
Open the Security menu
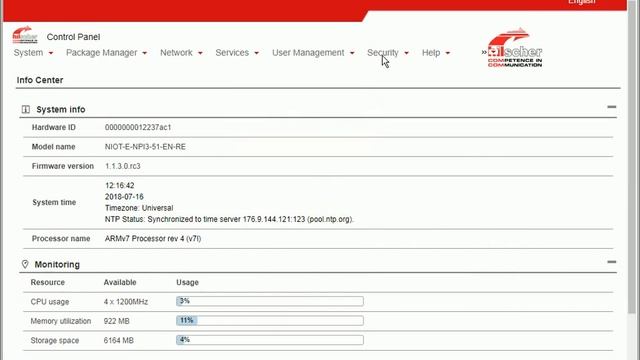pyautogui.click(x=383, y=53)
